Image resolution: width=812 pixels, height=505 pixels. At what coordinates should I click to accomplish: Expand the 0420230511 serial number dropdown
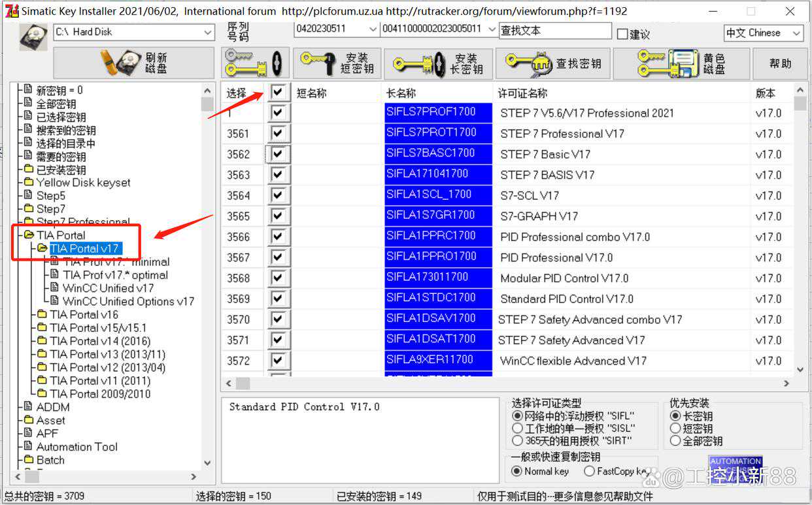(x=373, y=29)
